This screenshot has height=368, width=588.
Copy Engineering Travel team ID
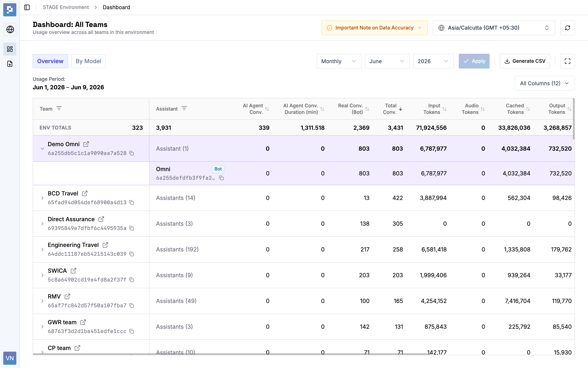132,254
